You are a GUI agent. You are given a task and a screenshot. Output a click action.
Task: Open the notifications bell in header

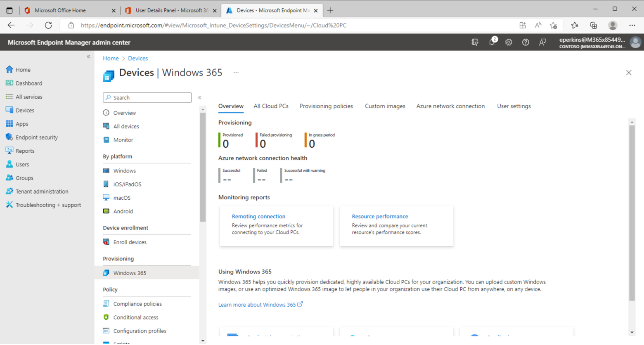(x=492, y=42)
